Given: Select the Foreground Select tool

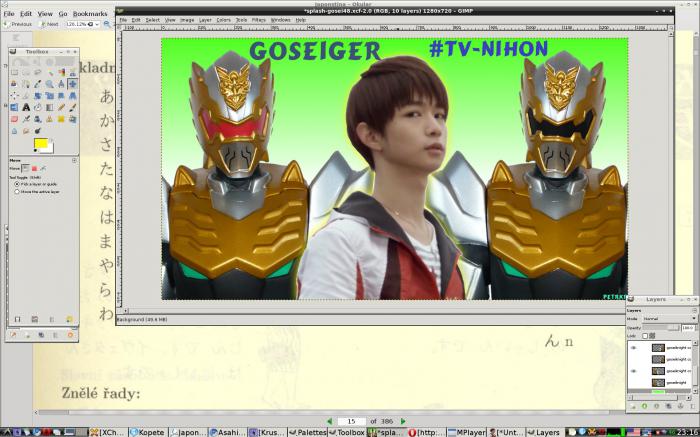Looking at the screenshot, I should point(14,84).
